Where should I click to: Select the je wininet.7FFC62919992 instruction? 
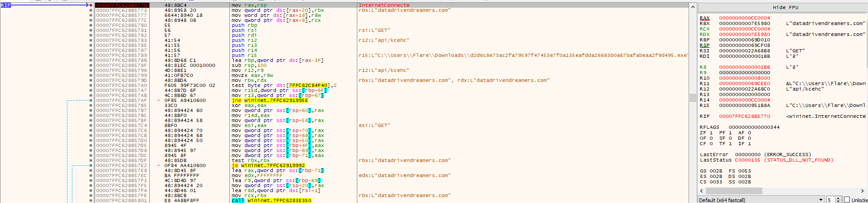coord(268,166)
